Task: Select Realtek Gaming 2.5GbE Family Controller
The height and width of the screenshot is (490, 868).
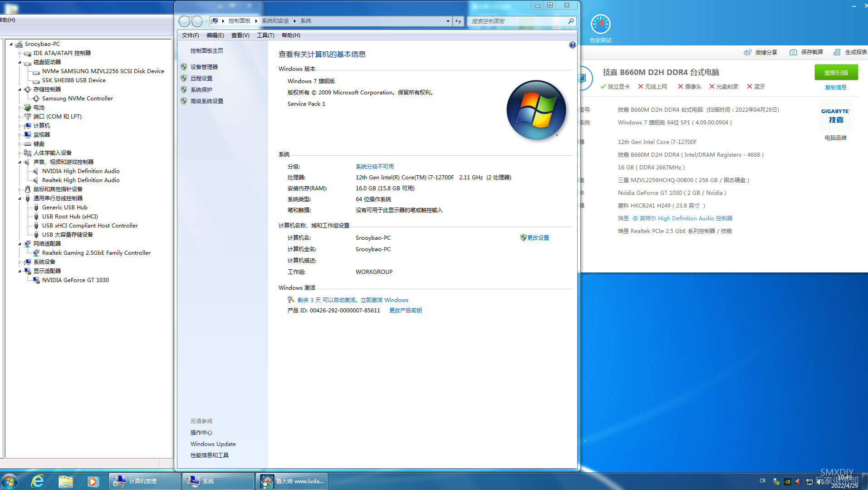Action: coord(96,253)
